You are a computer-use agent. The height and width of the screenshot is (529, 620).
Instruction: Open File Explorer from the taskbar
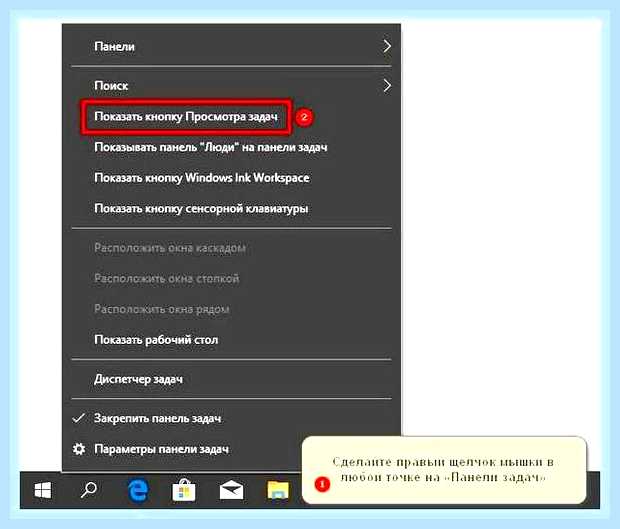tap(278, 491)
